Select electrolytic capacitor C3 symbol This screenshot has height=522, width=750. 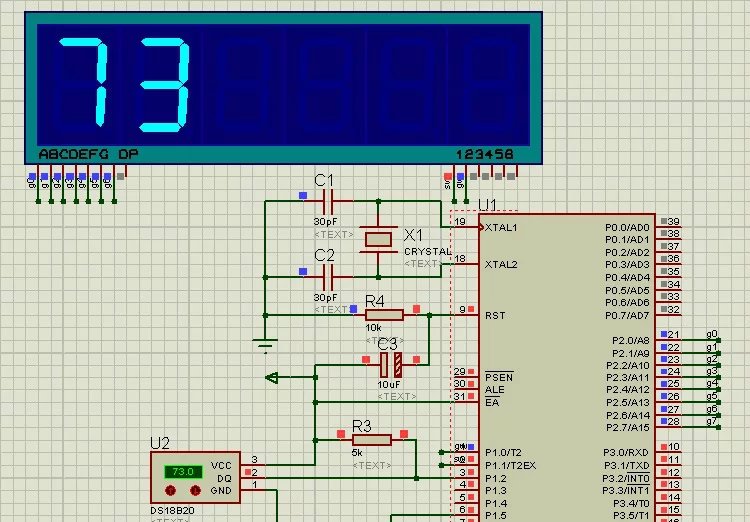(x=389, y=360)
